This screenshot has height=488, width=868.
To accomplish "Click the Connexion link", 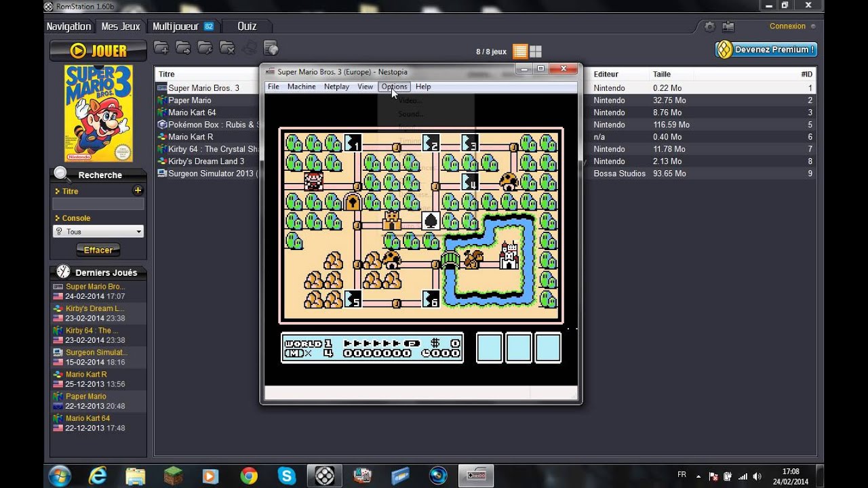I will click(787, 26).
